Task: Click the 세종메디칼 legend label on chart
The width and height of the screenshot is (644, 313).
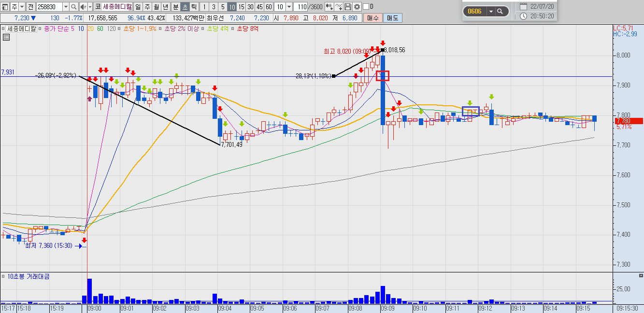Action: pyautogui.click(x=22, y=28)
